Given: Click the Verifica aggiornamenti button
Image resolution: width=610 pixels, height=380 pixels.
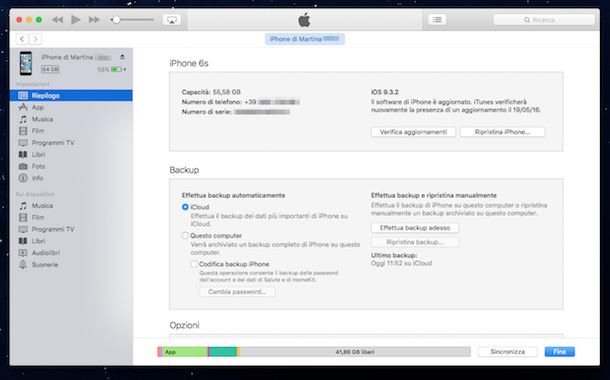Looking at the screenshot, I should click(x=413, y=132).
